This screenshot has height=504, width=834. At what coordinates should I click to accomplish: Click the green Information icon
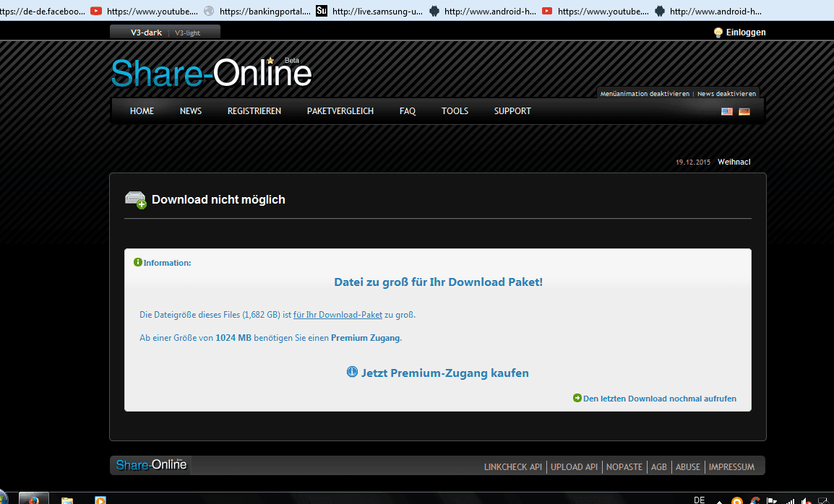(x=138, y=262)
